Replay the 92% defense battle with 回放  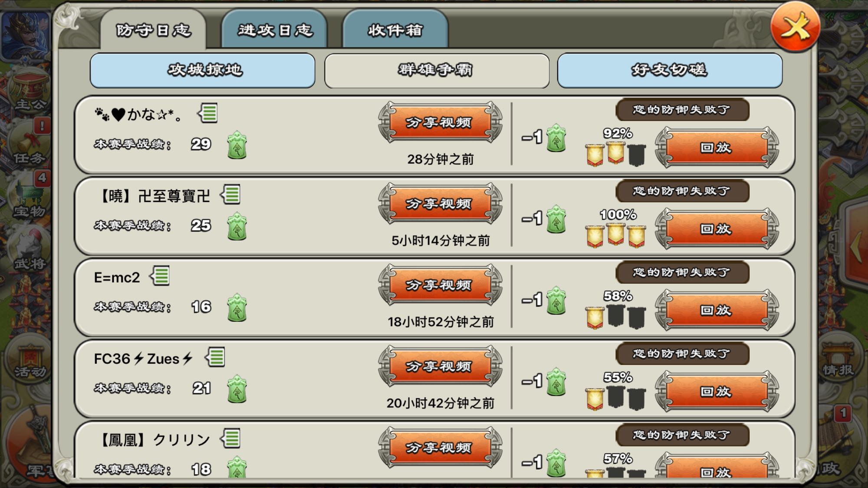(717, 147)
